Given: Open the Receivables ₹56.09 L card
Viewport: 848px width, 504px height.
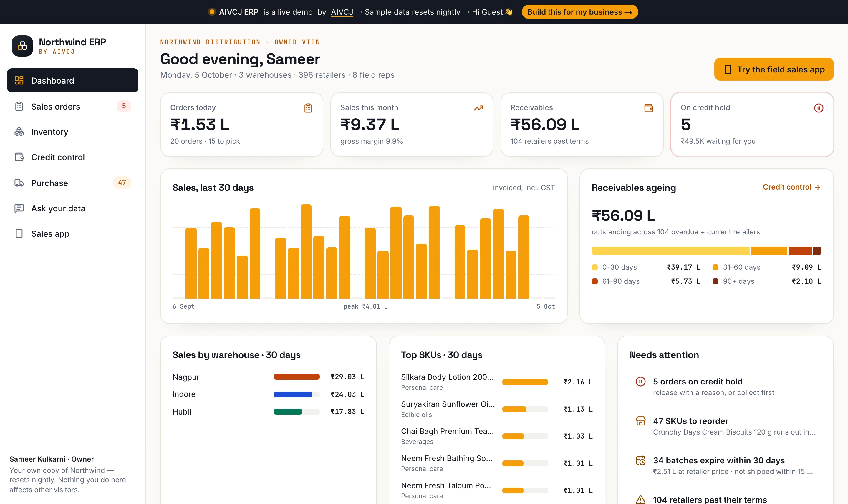Looking at the screenshot, I should 582,125.
